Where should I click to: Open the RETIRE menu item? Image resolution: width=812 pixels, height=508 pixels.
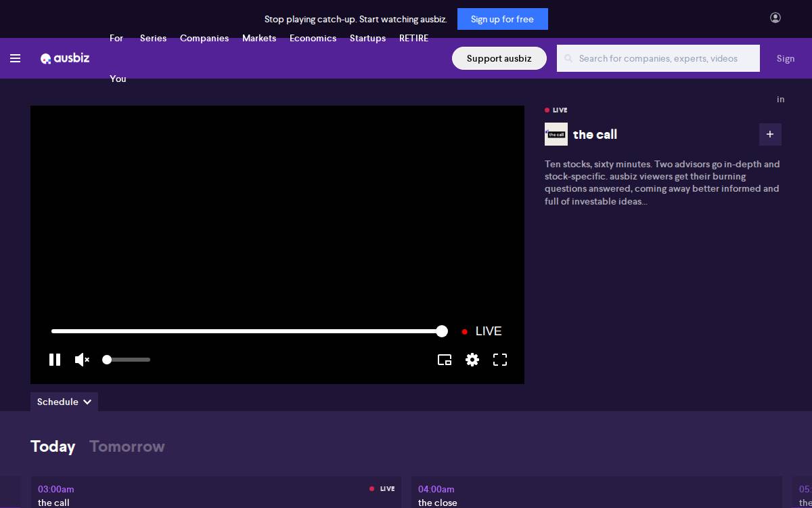tap(413, 38)
